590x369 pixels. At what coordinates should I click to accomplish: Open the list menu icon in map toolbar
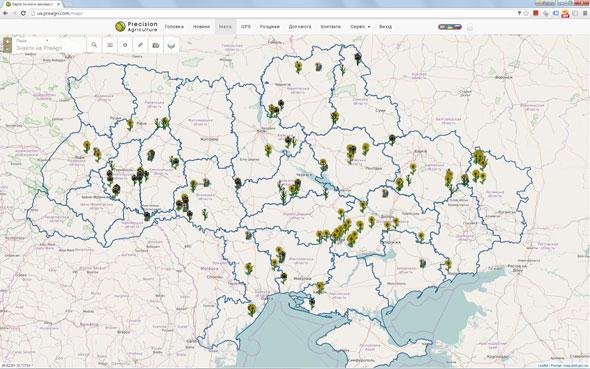[x=109, y=45]
